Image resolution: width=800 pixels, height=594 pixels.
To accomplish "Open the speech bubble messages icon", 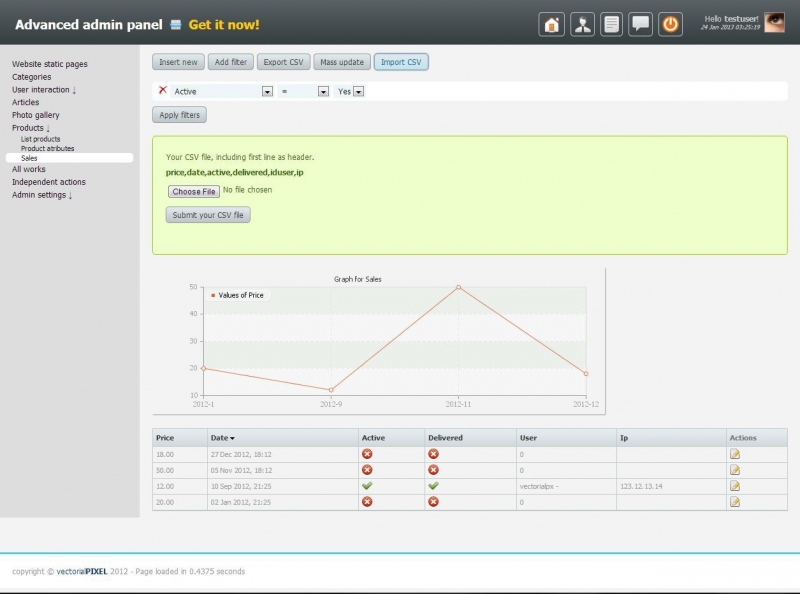I will (641, 25).
